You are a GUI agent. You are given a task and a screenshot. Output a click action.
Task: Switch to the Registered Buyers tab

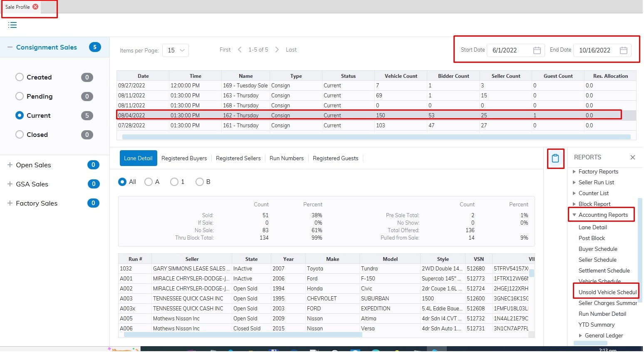pyautogui.click(x=184, y=159)
